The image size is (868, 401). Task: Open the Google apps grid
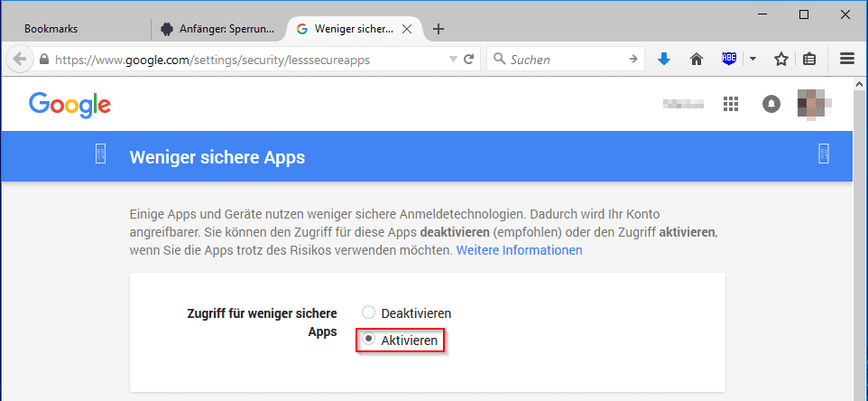tap(731, 104)
